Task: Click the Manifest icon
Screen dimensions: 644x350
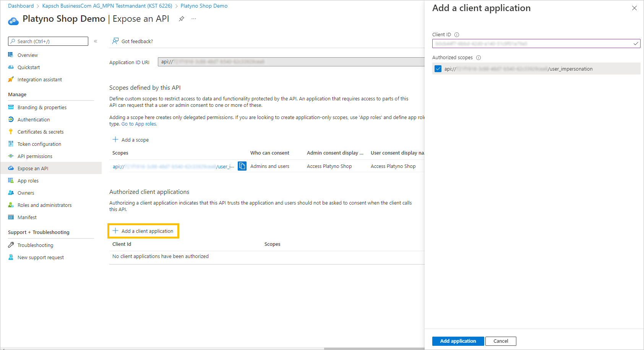Action: point(11,217)
